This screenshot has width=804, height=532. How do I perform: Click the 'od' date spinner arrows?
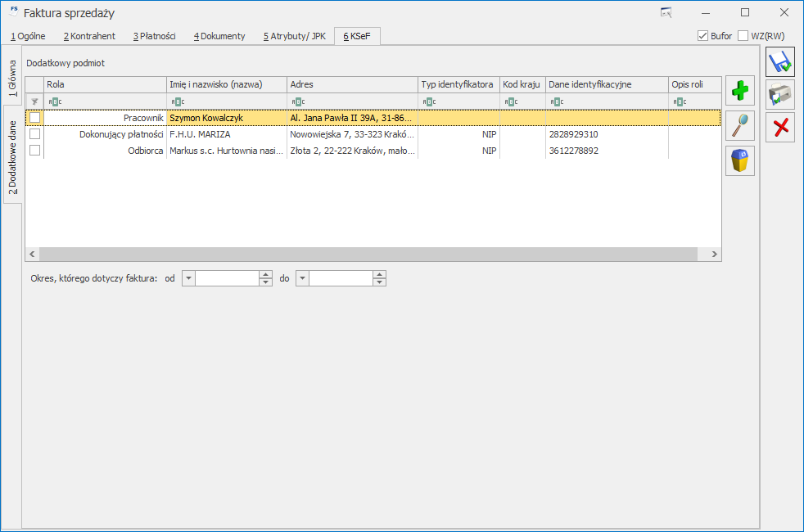[x=265, y=278]
